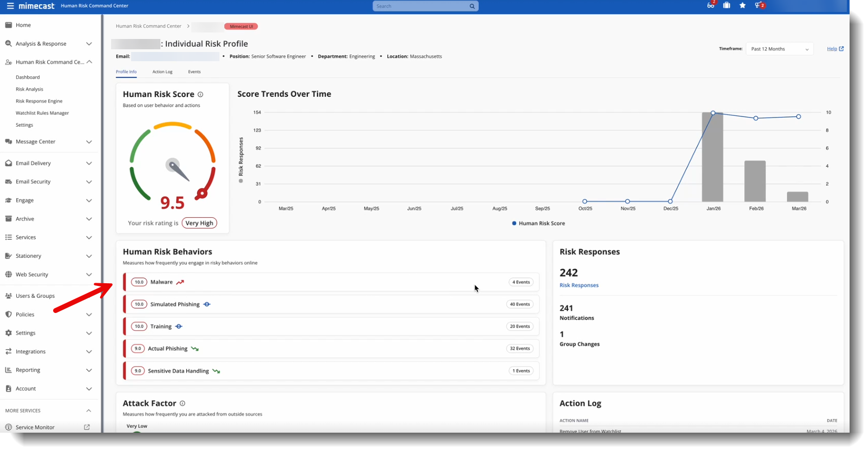
Task: Click info icon next to Attack Factor
Action: (183, 403)
